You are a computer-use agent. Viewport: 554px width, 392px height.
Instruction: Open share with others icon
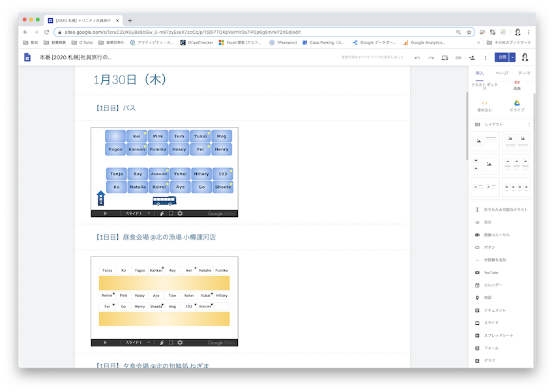coord(472,57)
